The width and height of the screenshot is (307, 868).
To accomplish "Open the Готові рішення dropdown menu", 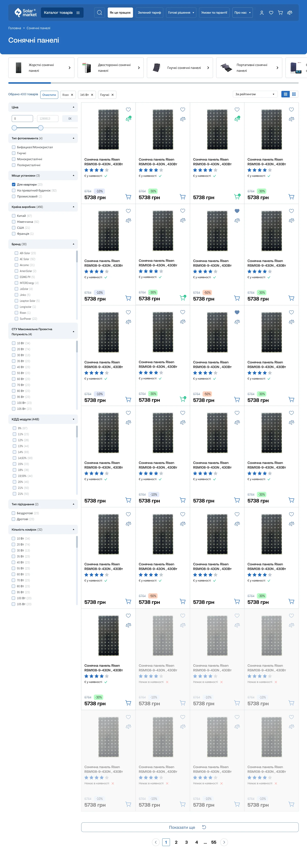I will (181, 13).
